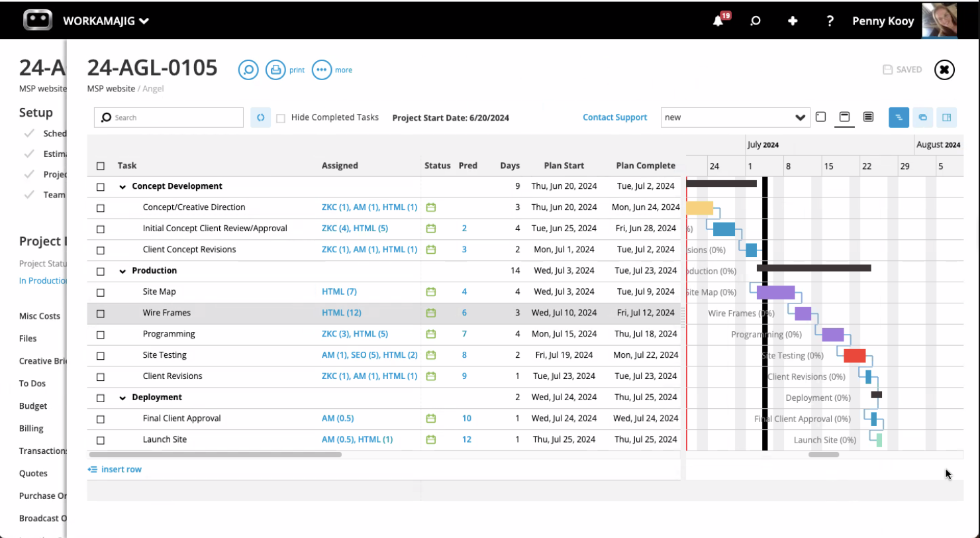Open Budget in the left menu
980x538 pixels.
click(x=33, y=405)
